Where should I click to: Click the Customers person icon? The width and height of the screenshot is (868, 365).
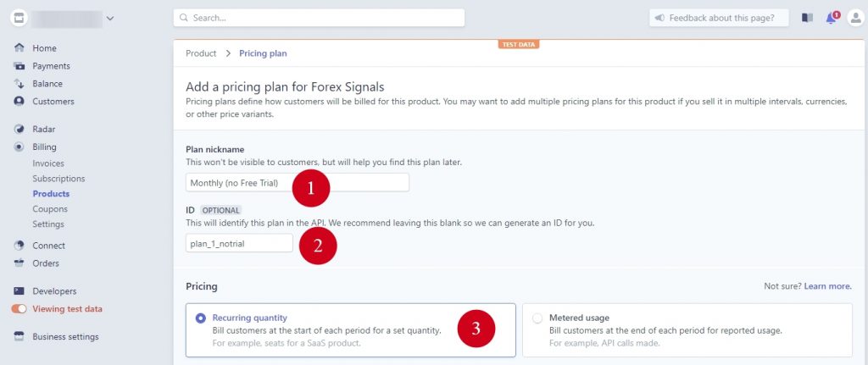[x=19, y=102]
